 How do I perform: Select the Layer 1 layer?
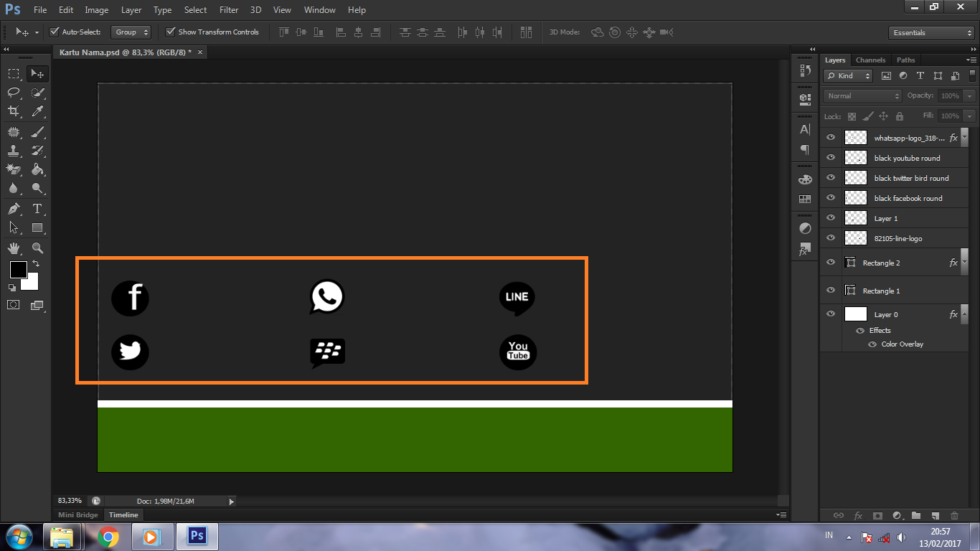click(895, 218)
